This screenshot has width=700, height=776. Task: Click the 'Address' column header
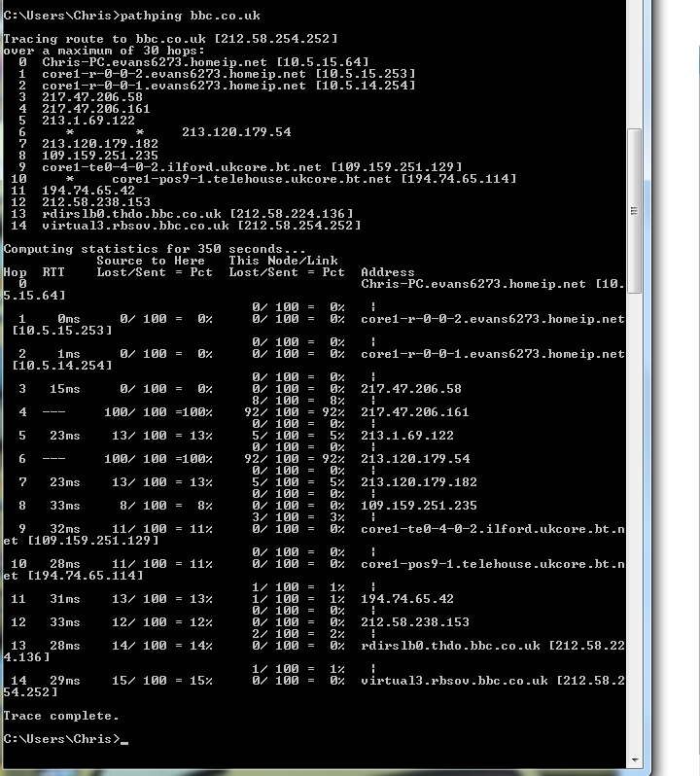coord(387,272)
